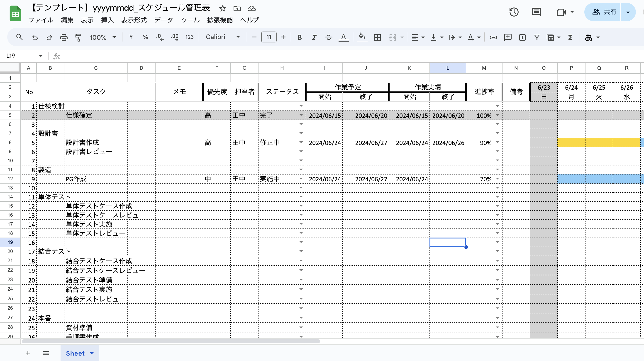Open the status dropdown for 設計書作成
The image size is (644, 361).
[x=301, y=142]
